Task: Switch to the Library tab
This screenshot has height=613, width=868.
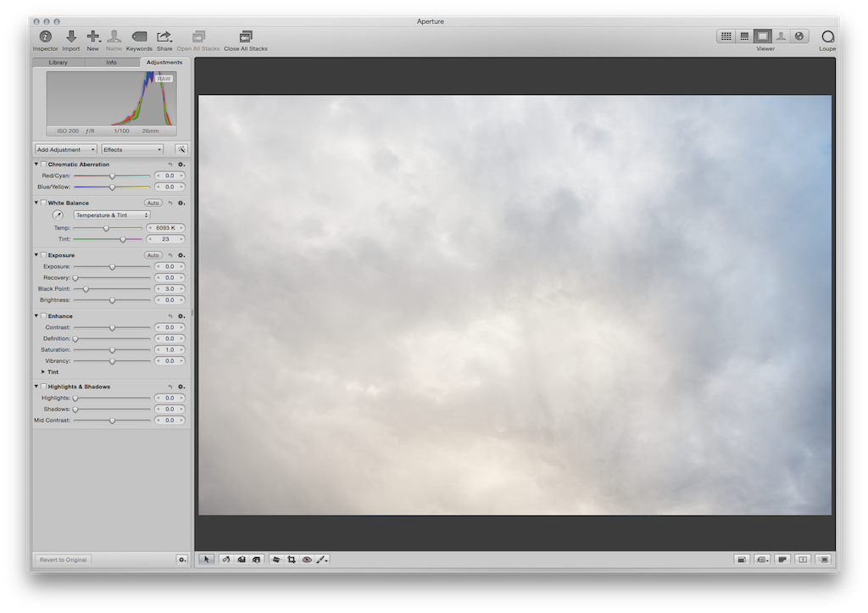Action: (58, 63)
